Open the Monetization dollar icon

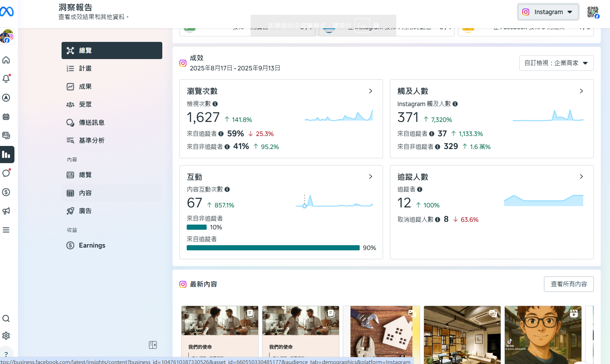coord(6,192)
